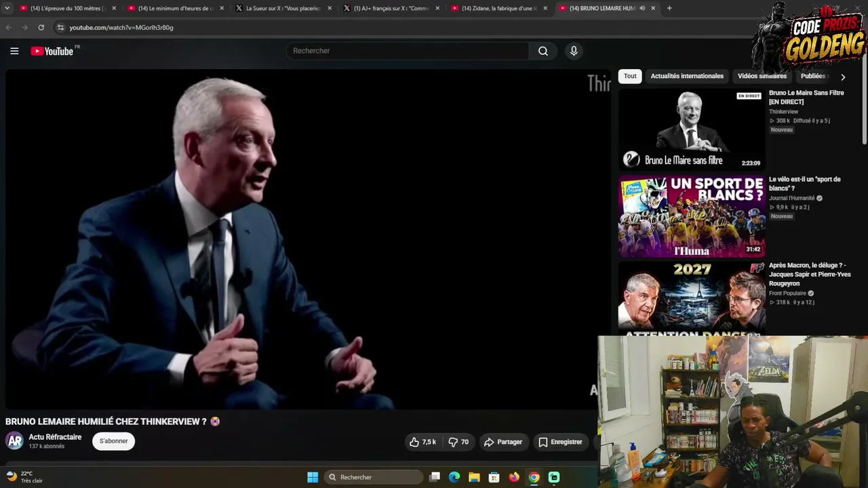Screen dimensions: 868x488
Task: Close the 'L'épreuve du 100 mètres' tab
Action: tap(114, 8)
